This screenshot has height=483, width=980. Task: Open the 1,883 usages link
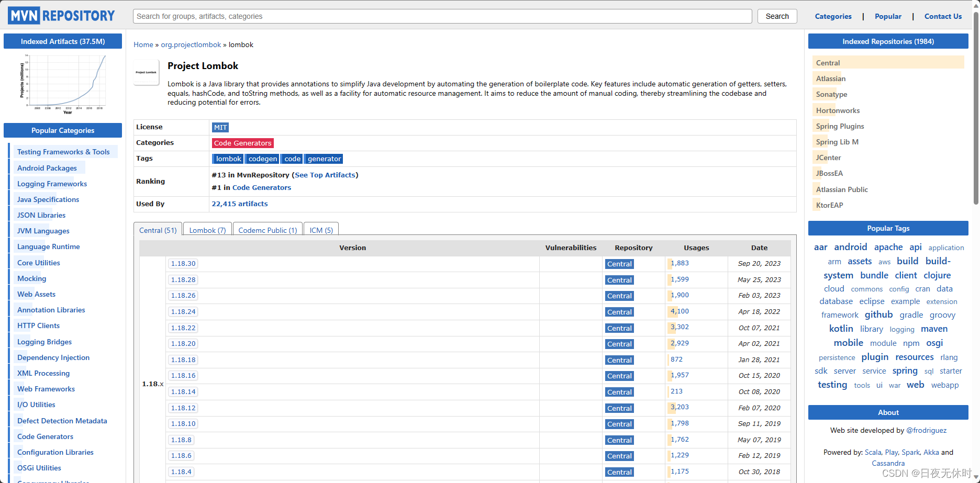click(680, 263)
